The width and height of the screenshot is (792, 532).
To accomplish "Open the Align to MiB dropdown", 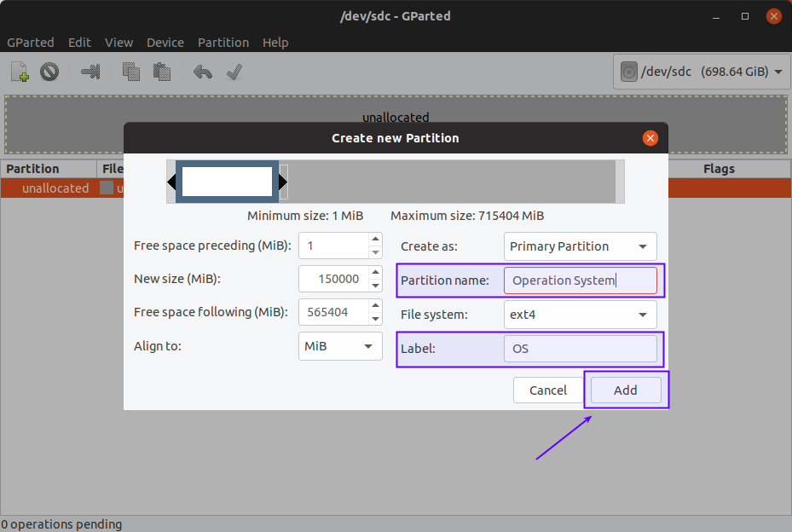I will (x=339, y=347).
